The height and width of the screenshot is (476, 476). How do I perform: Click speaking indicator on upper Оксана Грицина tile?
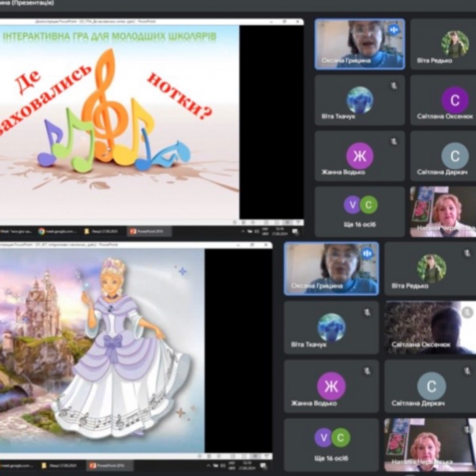pyautogui.click(x=394, y=30)
